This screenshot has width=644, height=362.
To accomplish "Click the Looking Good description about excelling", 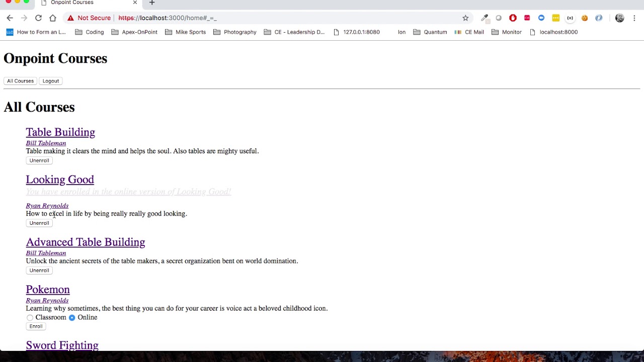I will [x=107, y=214].
